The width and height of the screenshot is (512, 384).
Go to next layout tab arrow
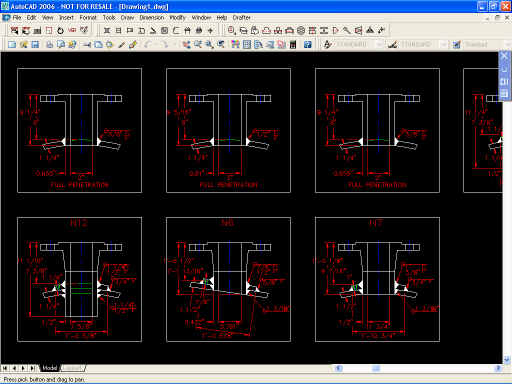23,368
